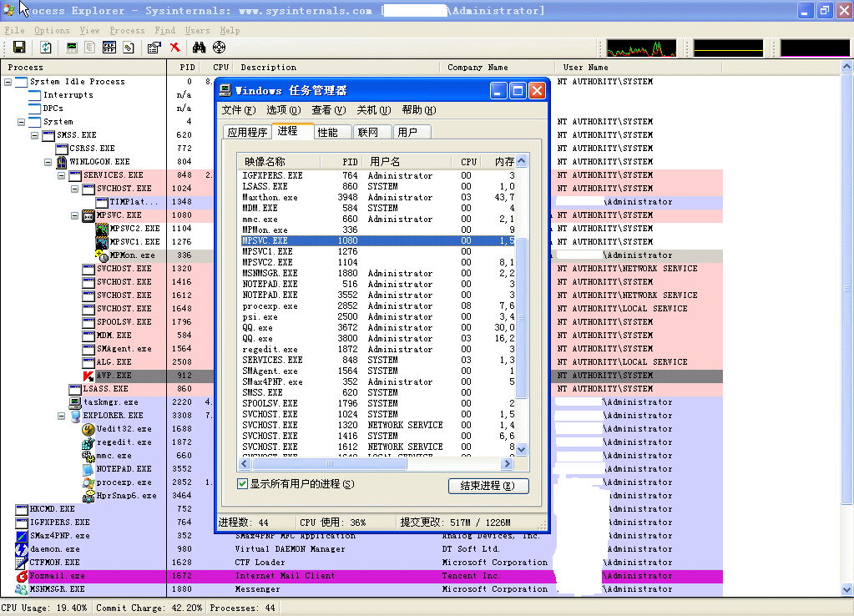Toggle the Show Lower Pane toolbar icon
The width and height of the screenshot is (854, 616).
109,48
